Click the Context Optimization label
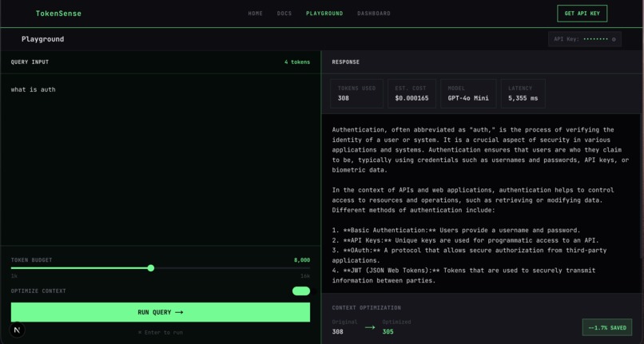 point(367,308)
